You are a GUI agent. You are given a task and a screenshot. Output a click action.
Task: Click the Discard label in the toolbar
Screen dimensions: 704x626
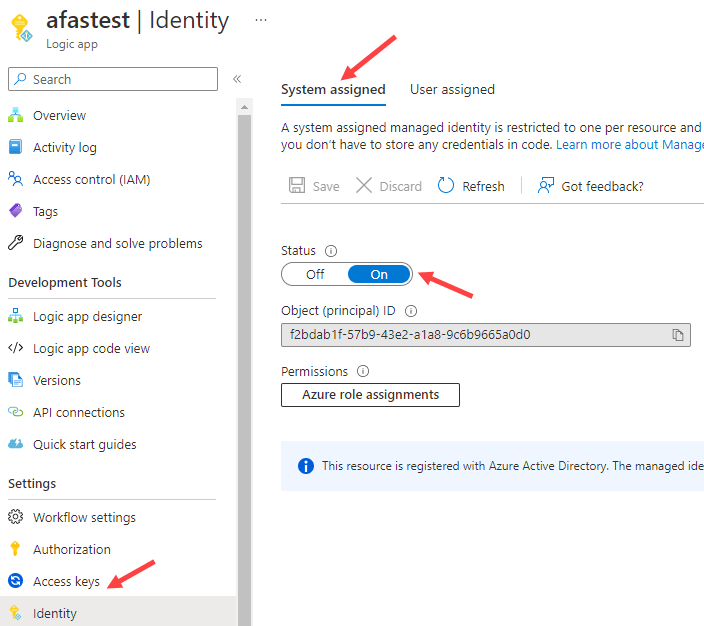click(400, 186)
